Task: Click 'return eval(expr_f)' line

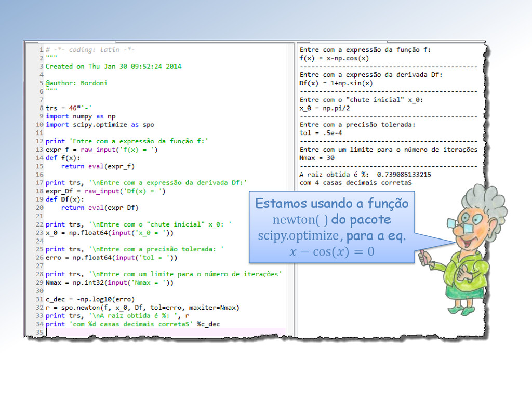Action: tap(98, 166)
